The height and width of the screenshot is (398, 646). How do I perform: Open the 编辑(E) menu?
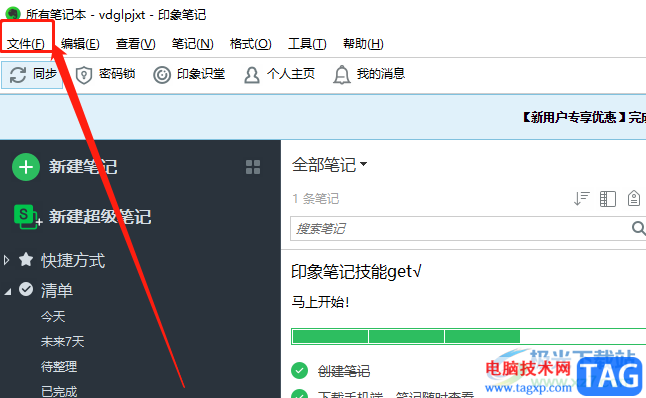pyautogui.click(x=80, y=44)
